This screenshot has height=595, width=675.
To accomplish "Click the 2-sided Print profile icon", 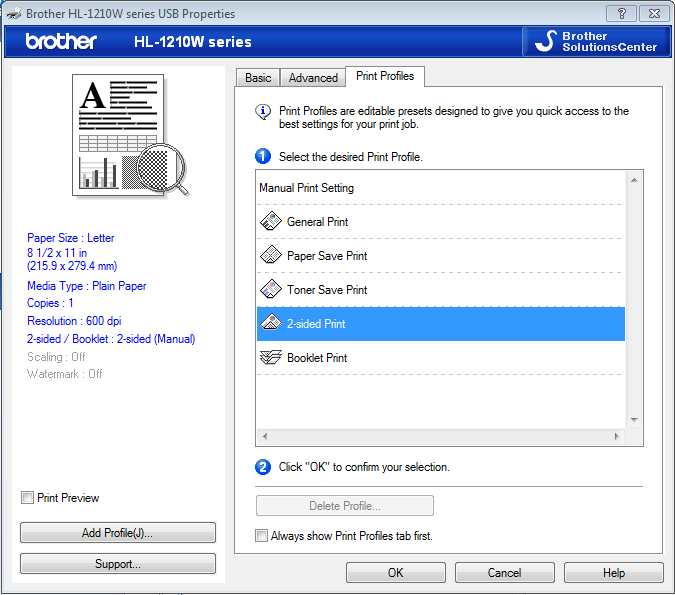I will point(271,323).
